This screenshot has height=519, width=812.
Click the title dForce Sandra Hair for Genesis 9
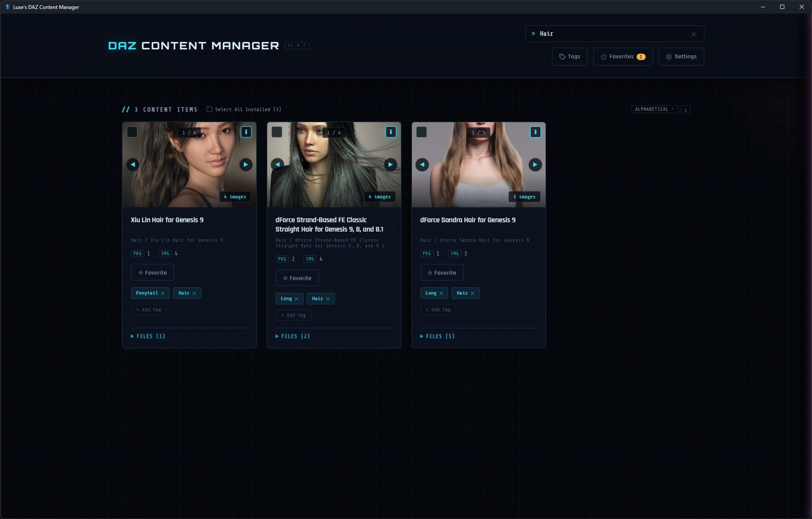[x=468, y=220]
